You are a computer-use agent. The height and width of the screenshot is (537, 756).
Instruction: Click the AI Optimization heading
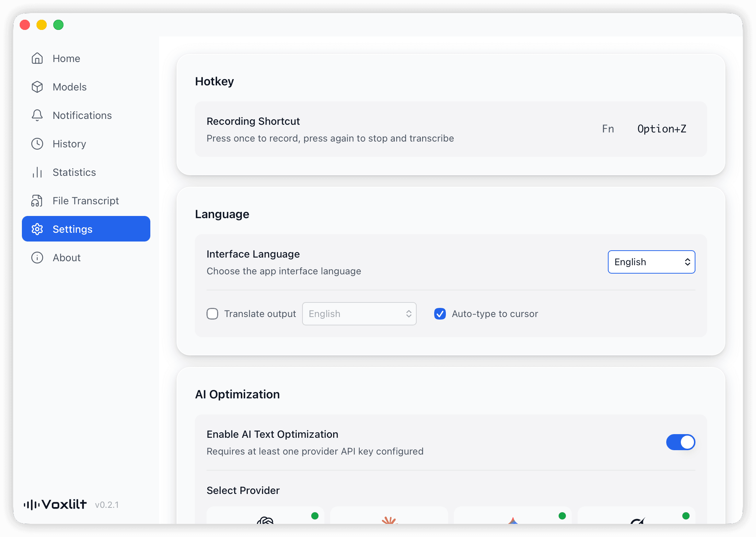coord(238,394)
